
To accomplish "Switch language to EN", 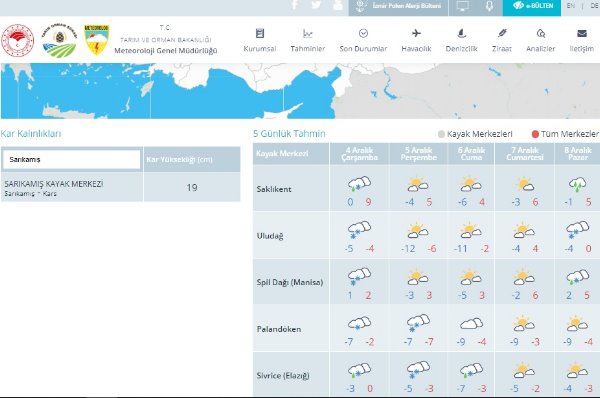I will point(571,6).
